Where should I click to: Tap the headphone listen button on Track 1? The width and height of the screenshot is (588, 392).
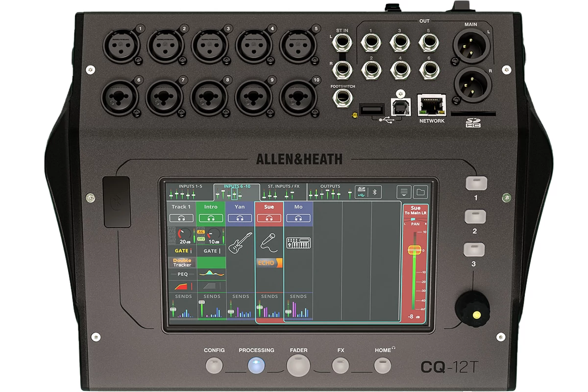182,218
